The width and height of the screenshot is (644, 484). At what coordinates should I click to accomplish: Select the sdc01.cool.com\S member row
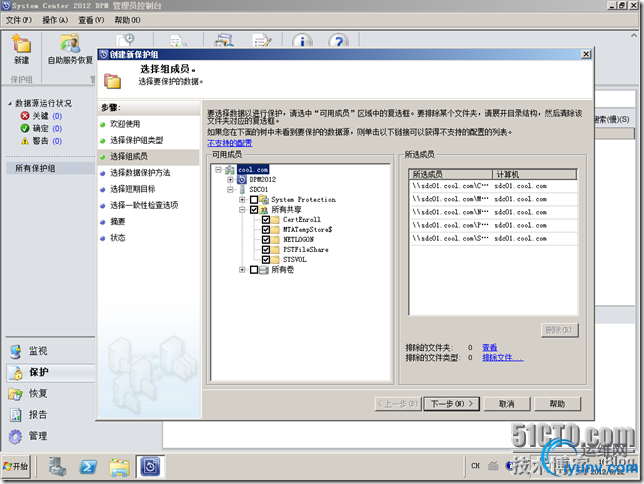tap(494, 239)
